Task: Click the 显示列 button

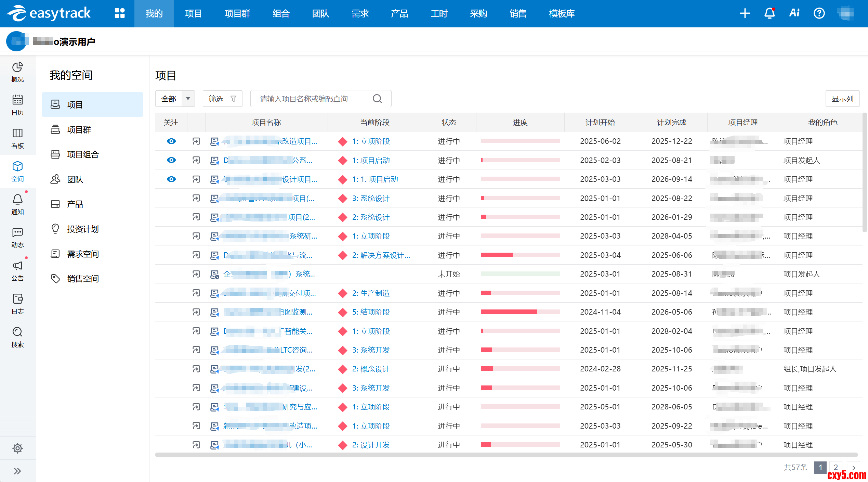Action: point(842,99)
